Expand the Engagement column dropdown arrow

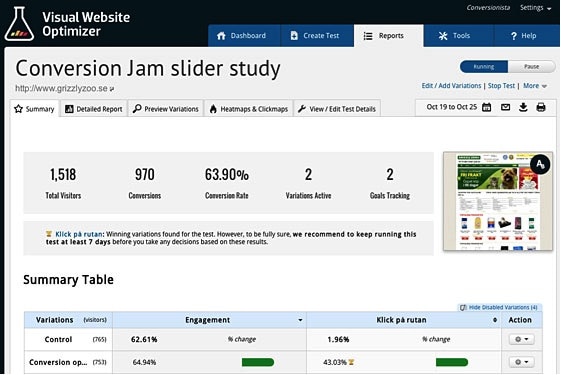point(300,320)
